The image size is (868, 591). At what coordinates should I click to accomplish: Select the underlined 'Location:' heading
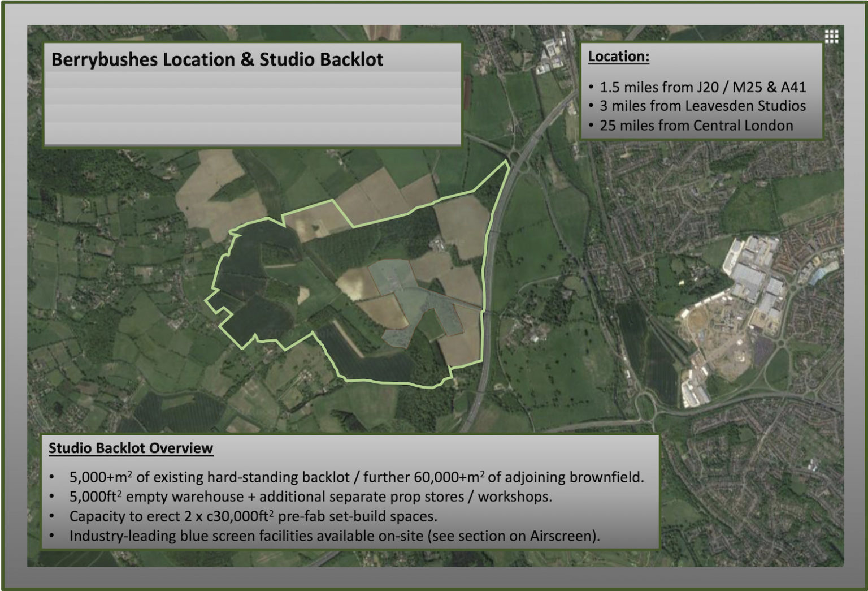click(x=618, y=57)
